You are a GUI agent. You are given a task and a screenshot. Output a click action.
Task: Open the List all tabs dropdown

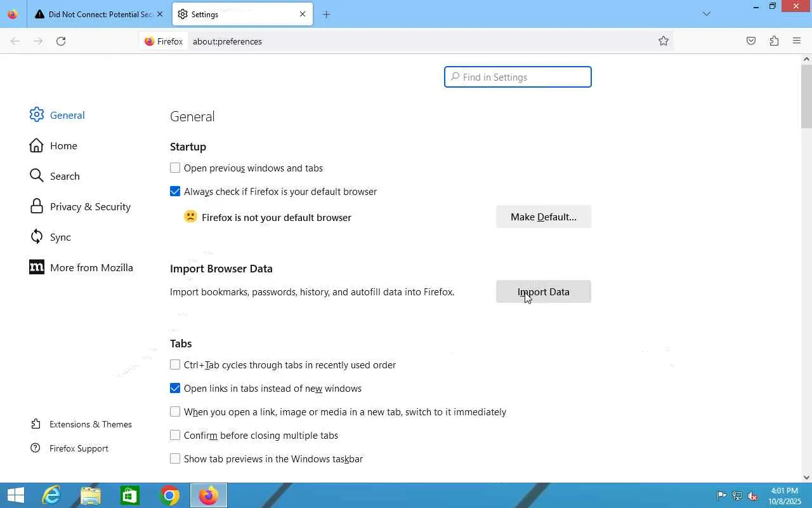(x=707, y=14)
